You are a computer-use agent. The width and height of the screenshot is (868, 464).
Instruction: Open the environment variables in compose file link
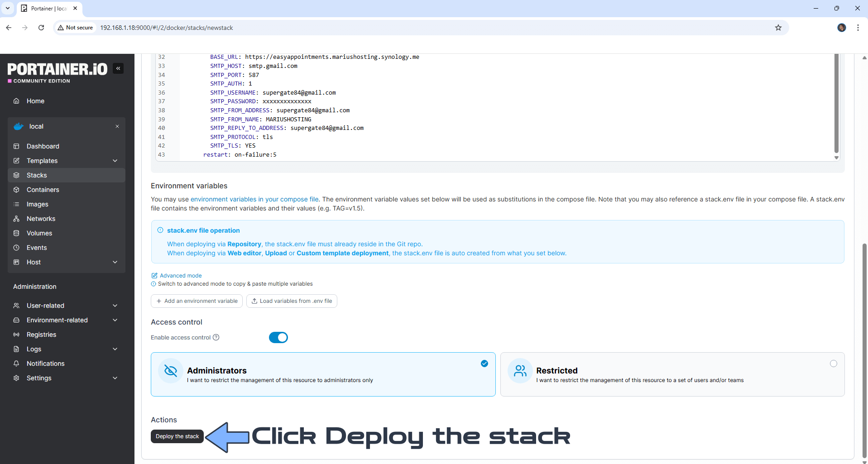pos(254,199)
